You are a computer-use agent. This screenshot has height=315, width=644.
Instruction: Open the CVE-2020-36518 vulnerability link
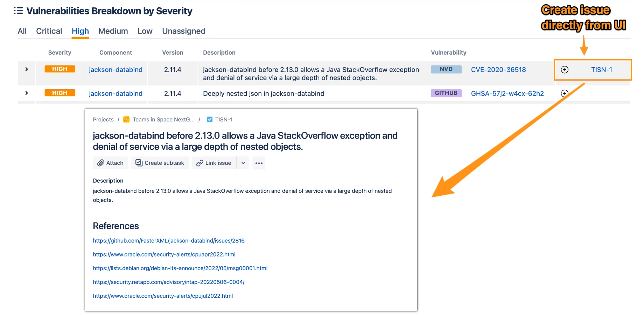click(x=498, y=70)
